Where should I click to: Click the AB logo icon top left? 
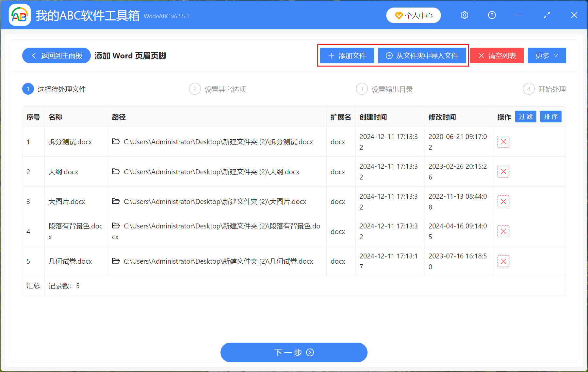click(19, 15)
